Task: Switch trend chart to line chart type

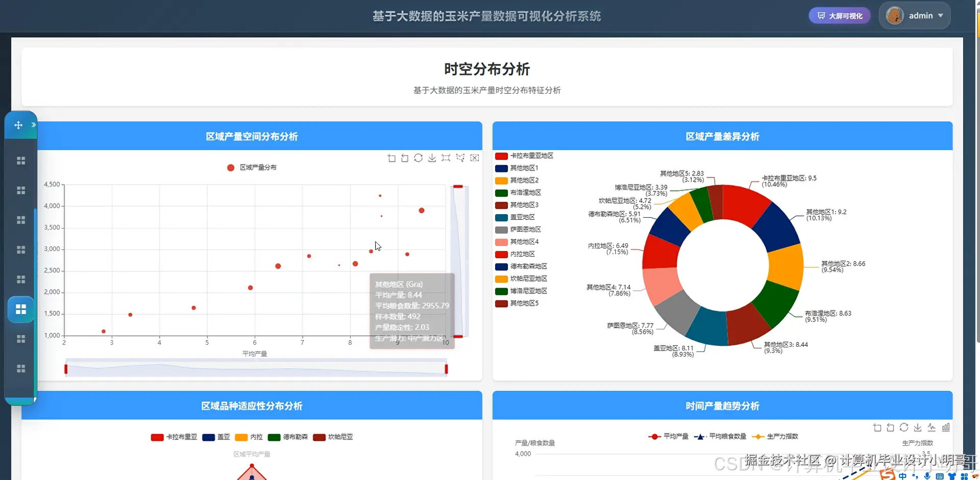Action: (x=930, y=427)
